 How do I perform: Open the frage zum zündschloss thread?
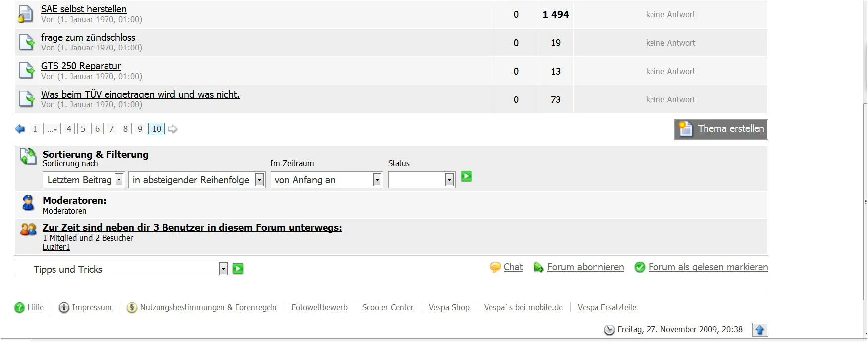pos(88,38)
